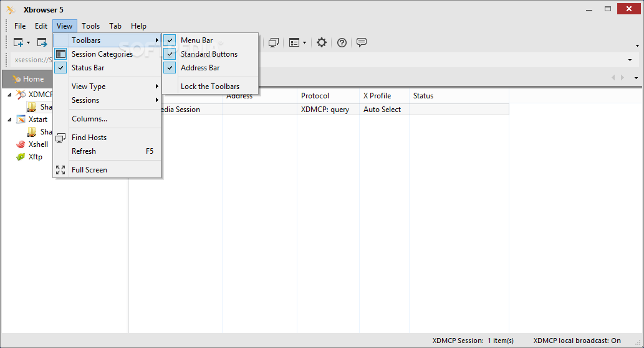Close the View menu
This screenshot has height=348, width=644.
(x=64, y=26)
